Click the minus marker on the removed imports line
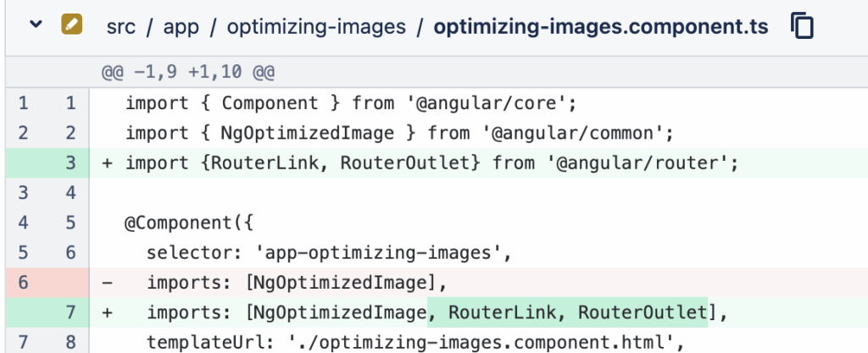Image resolution: width=868 pixels, height=353 pixels. pyautogui.click(x=108, y=283)
